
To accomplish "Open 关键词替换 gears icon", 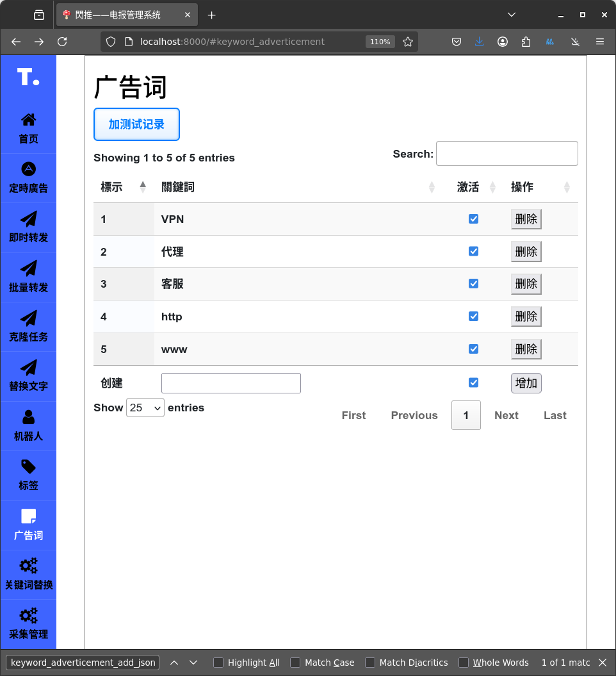I will [x=28, y=566].
